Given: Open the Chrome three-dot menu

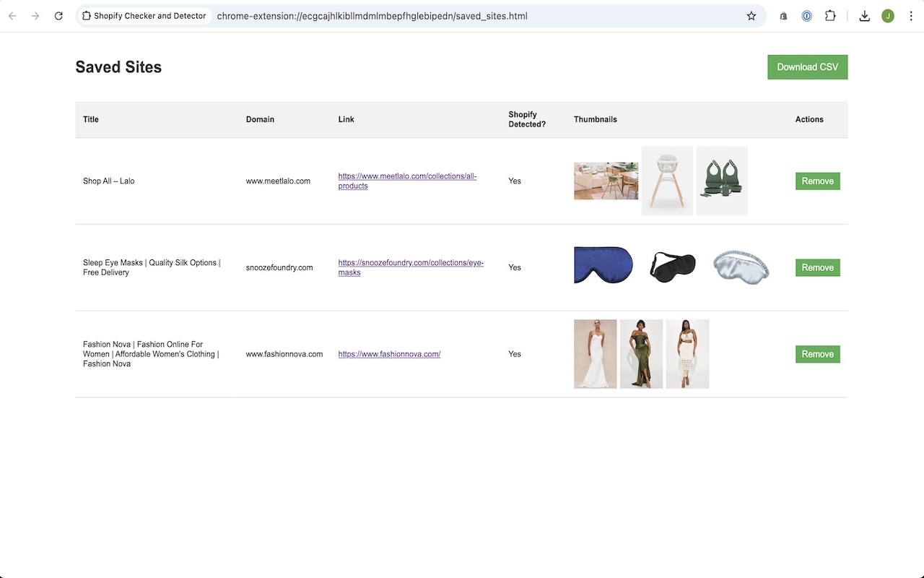Looking at the screenshot, I should (911, 15).
